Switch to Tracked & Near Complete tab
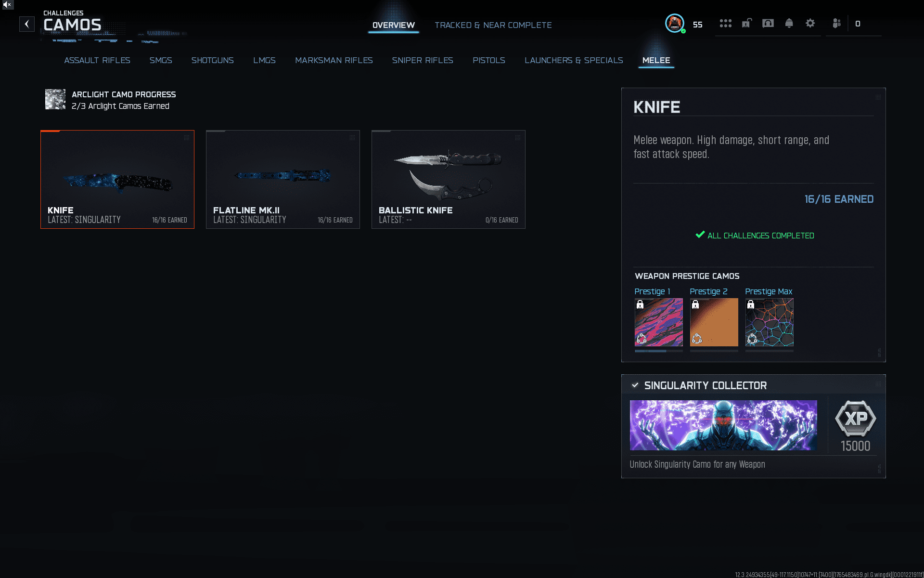 coord(493,25)
